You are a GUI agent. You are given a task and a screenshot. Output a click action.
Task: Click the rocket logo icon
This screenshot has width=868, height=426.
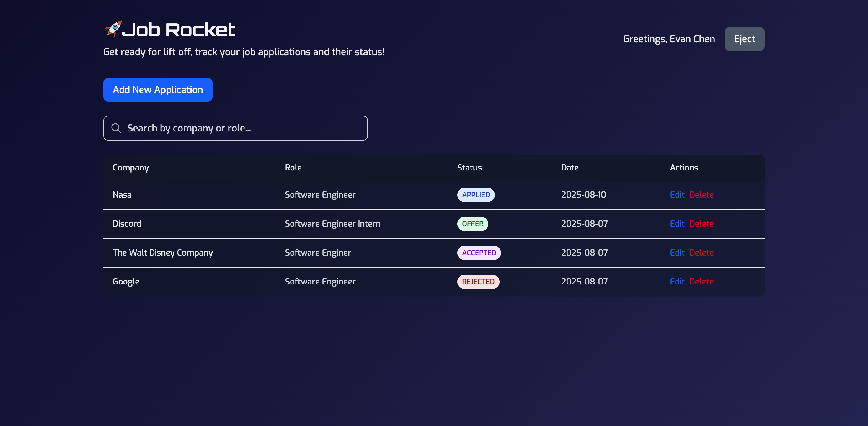(112, 29)
